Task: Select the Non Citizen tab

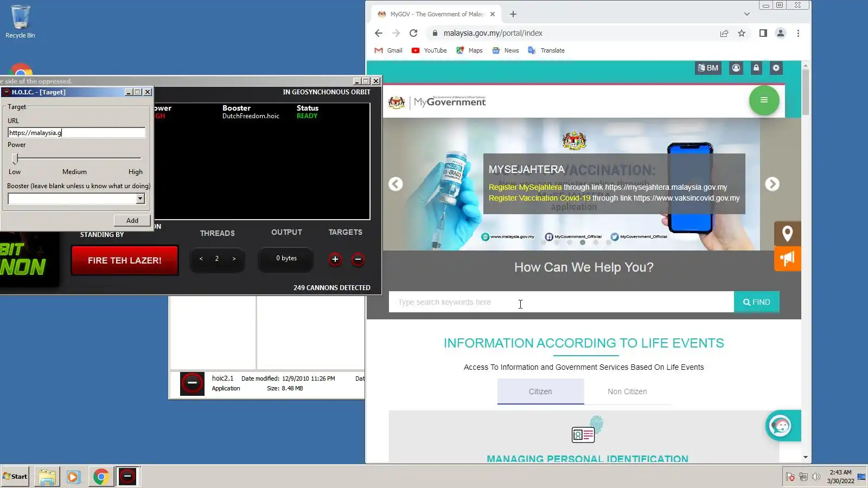Action: coord(627,391)
